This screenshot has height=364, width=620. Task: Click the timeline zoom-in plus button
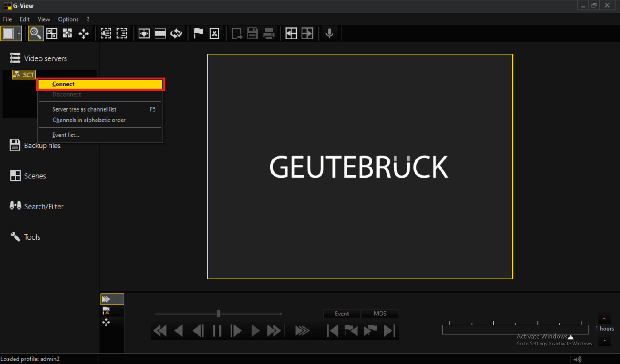[x=604, y=318]
